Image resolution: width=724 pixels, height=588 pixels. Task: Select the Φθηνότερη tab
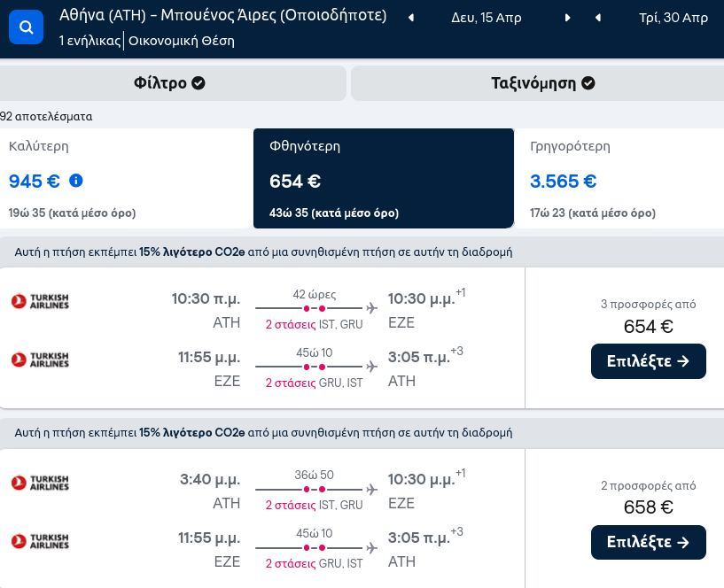tap(383, 178)
